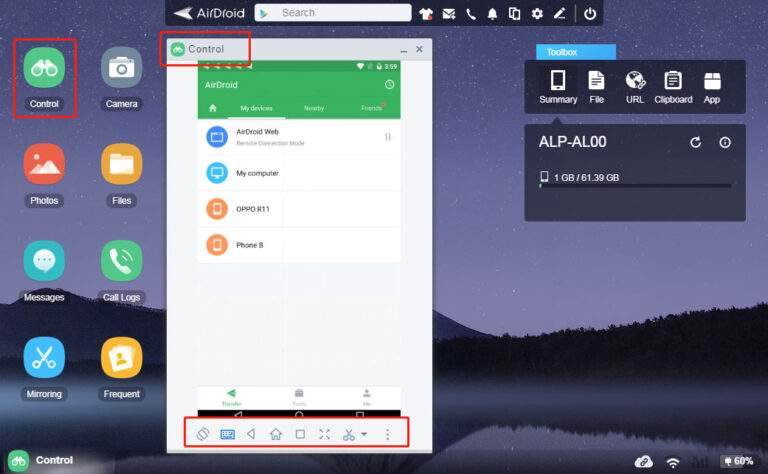Click the recent apps square in Control toolbar
This screenshot has height=474, width=768.
tap(300, 434)
